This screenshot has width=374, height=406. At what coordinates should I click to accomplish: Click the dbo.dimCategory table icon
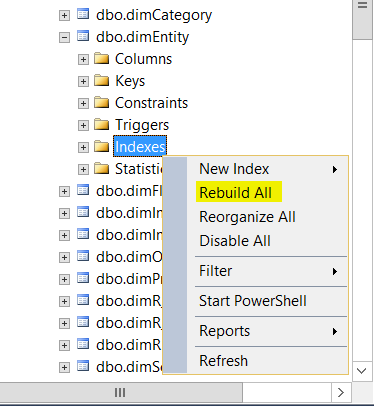tap(83, 14)
